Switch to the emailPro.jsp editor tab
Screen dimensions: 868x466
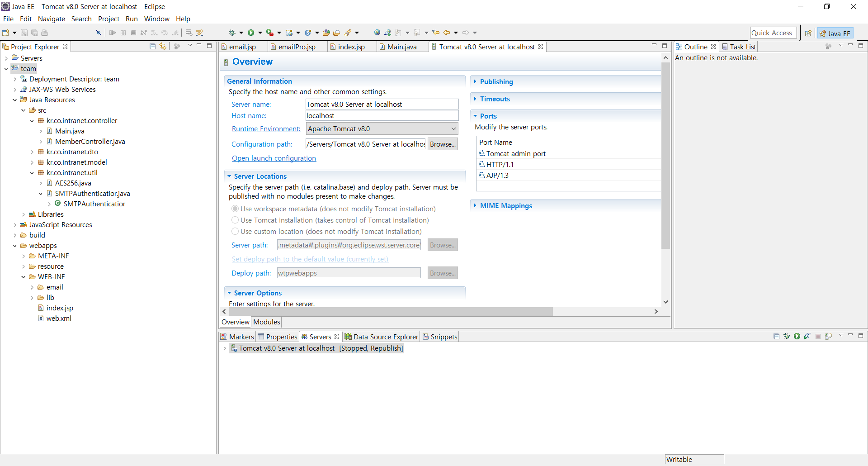click(297, 47)
